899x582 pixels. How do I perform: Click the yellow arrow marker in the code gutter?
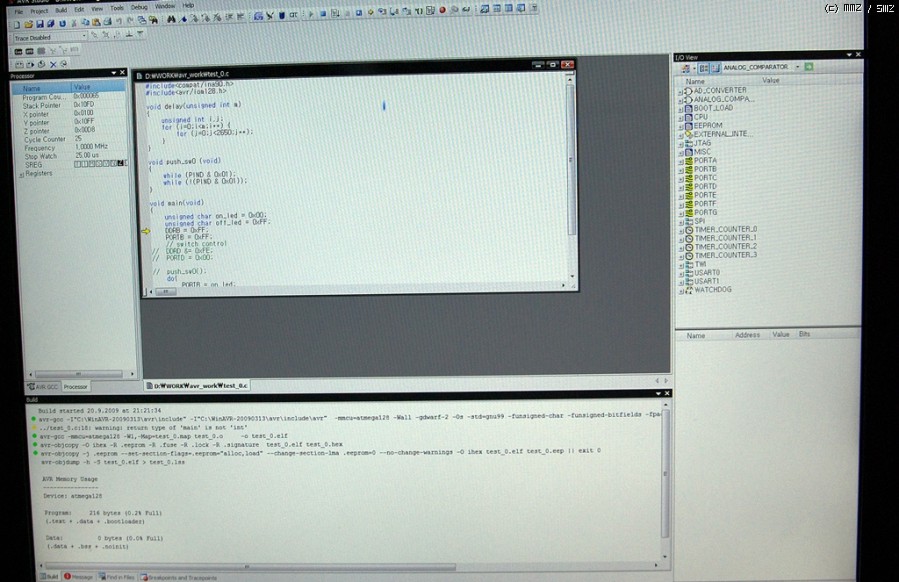145,231
